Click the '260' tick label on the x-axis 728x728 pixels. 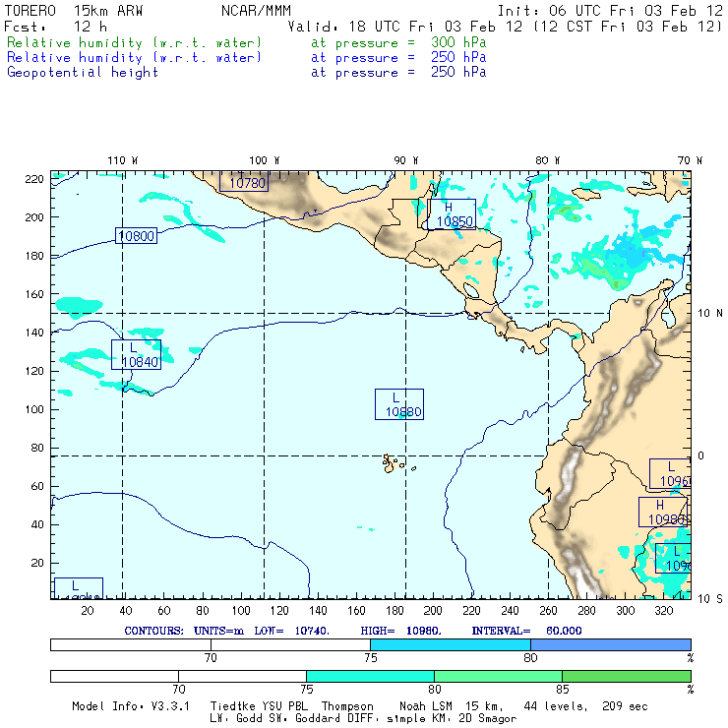point(548,611)
